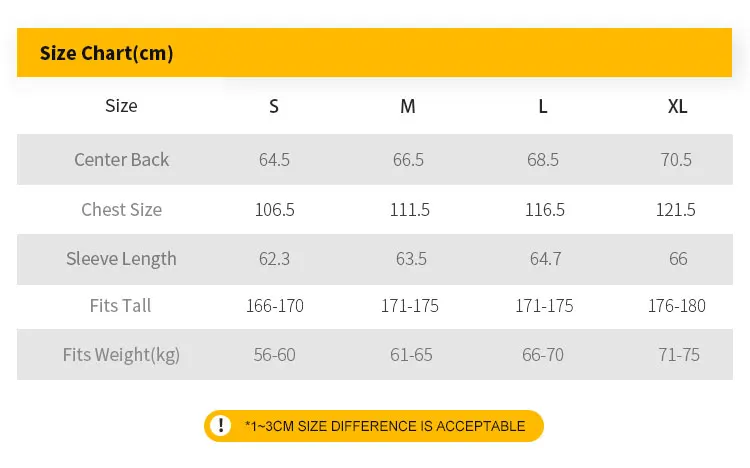The image size is (750, 468).
Task: Click the Center Back row label
Action: click(122, 159)
